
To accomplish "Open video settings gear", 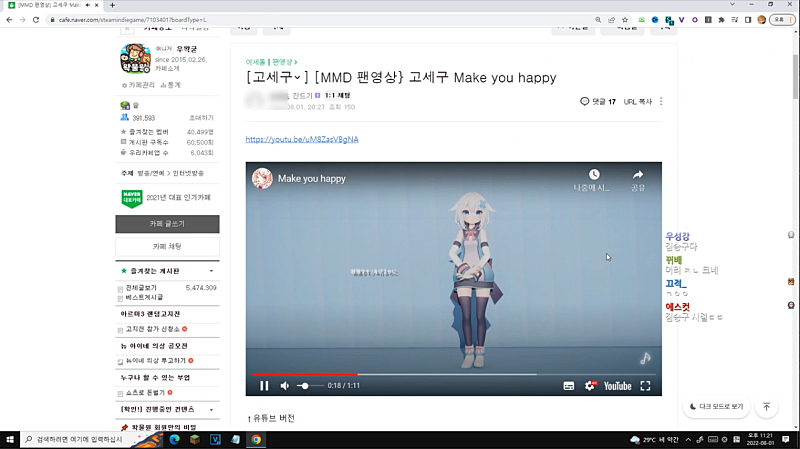I will (x=590, y=386).
